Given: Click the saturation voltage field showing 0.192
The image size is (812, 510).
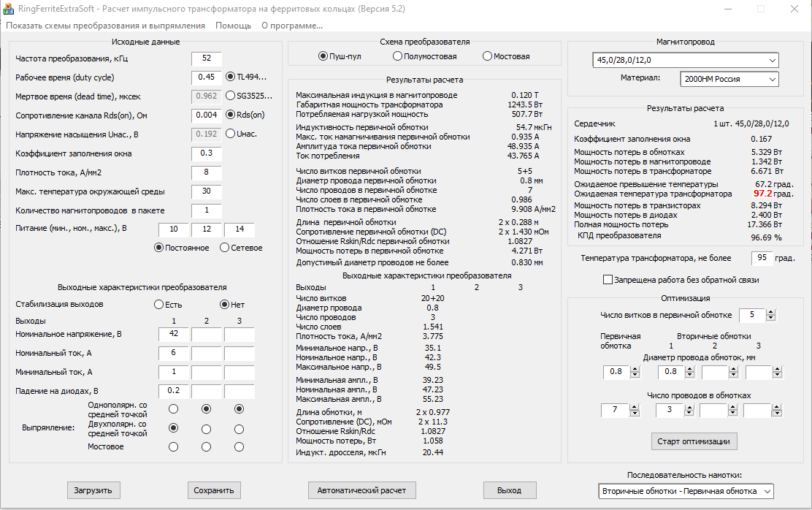Looking at the screenshot, I should pyautogui.click(x=206, y=134).
